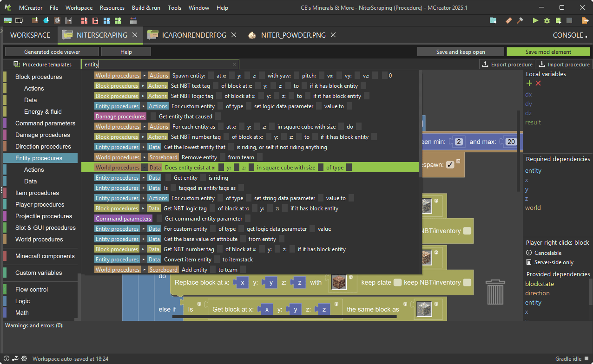This screenshot has width=593, height=364.
Task: Click the hammer build workspace icon
Action: (x=520, y=20)
